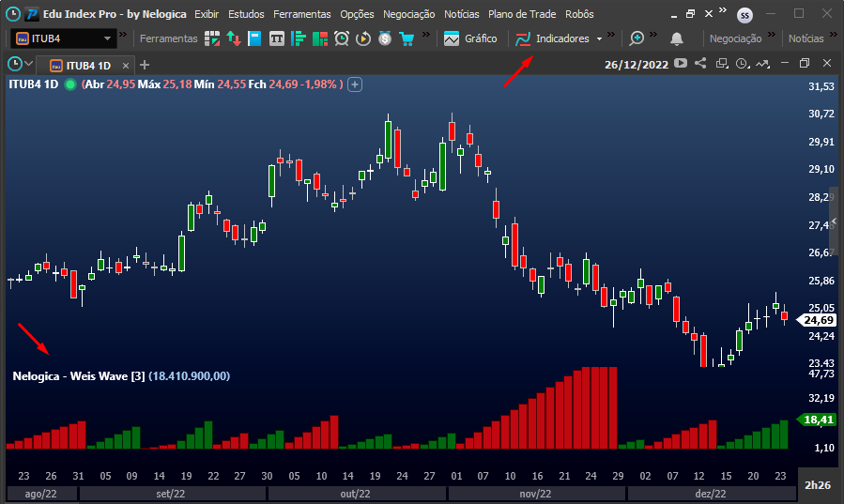Open the notification bell
The height and width of the screenshot is (504, 844).
point(677,38)
